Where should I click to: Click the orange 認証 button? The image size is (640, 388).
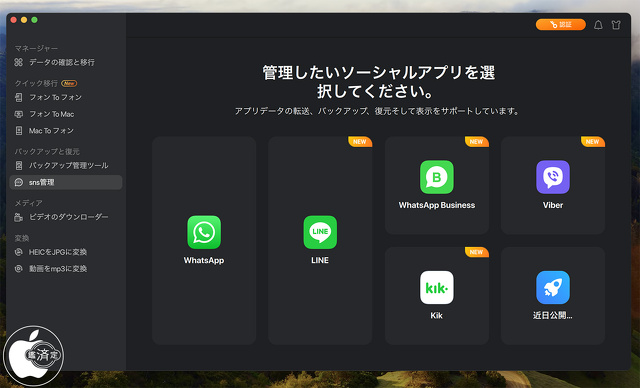[560, 24]
